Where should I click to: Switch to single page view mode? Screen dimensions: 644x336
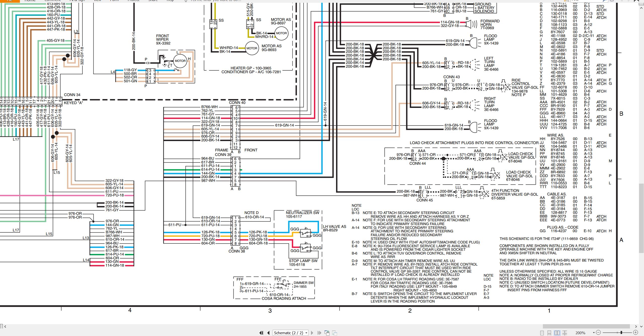542,333
